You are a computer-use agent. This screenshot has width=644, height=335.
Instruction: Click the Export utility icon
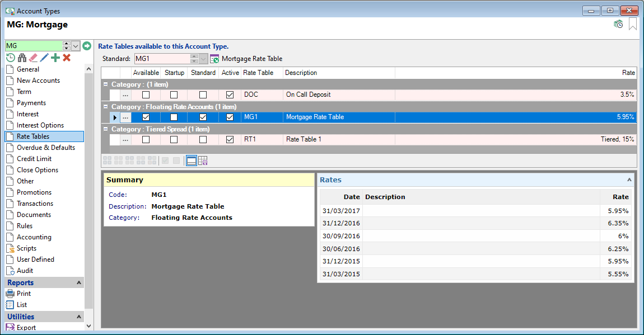click(10, 327)
